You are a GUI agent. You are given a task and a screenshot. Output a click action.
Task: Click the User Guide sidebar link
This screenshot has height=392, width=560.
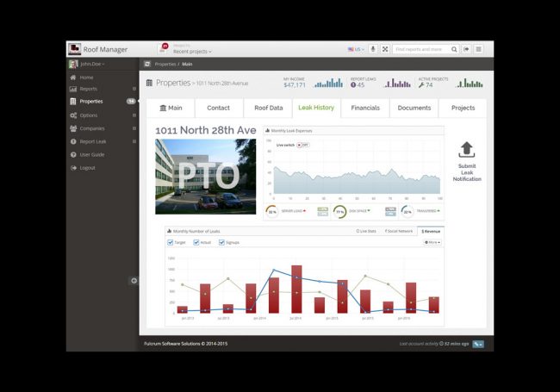click(x=92, y=154)
